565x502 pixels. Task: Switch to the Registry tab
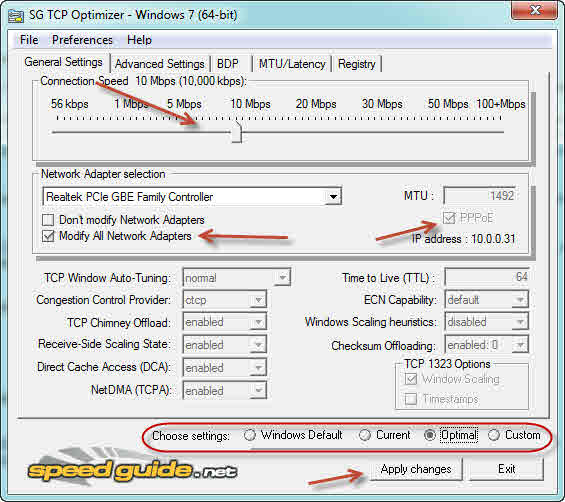tap(357, 64)
